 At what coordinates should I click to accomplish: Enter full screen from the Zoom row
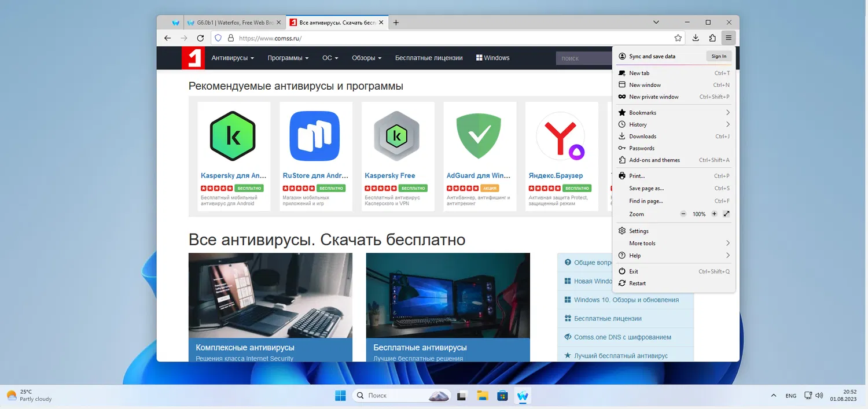tap(727, 214)
